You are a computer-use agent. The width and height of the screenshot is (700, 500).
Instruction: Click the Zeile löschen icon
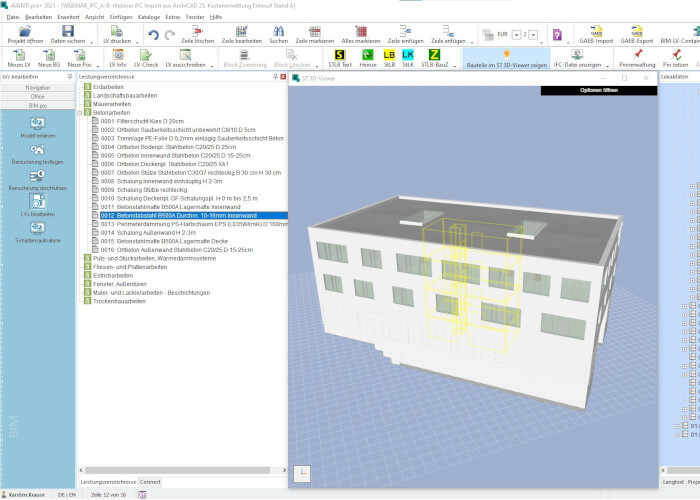(197, 31)
